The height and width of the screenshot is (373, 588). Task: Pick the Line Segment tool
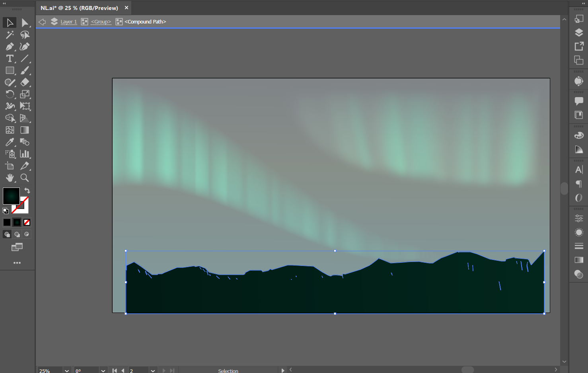25,59
